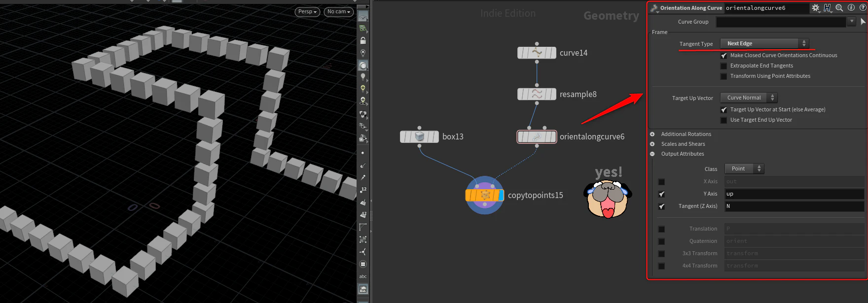Viewport: 868px width, 303px height.
Task: Open the Class dropdown set to Point
Action: (744, 168)
